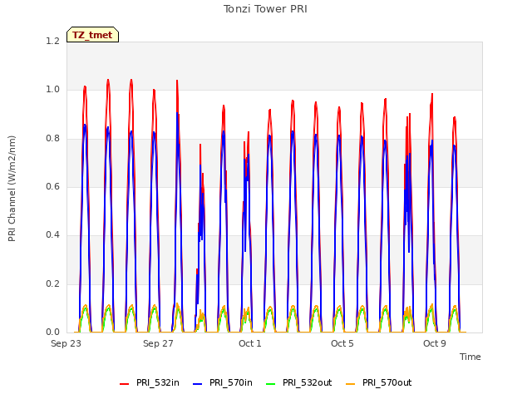Toggle the PRI_532out legend entry
This screenshot has height=399, width=532.
point(299,382)
